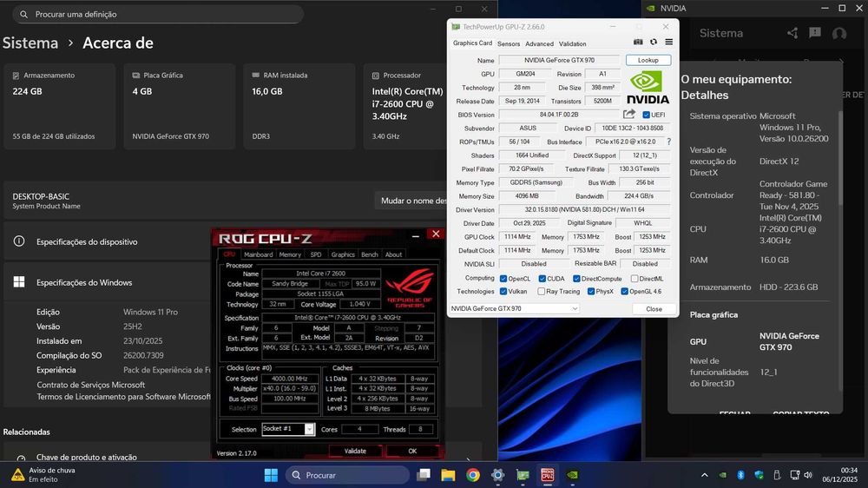Toggle the CUDA checkbox
The width and height of the screenshot is (868, 488).
pos(542,279)
